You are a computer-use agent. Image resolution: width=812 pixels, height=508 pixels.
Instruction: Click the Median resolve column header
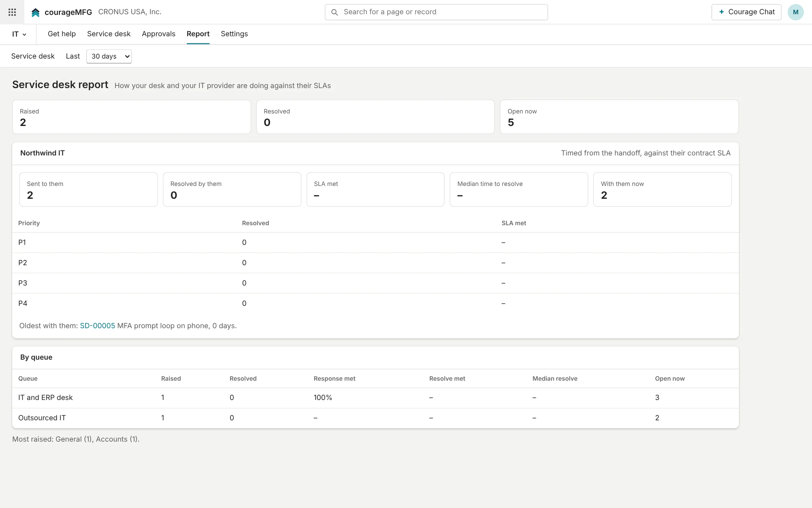tap(555, 379)
